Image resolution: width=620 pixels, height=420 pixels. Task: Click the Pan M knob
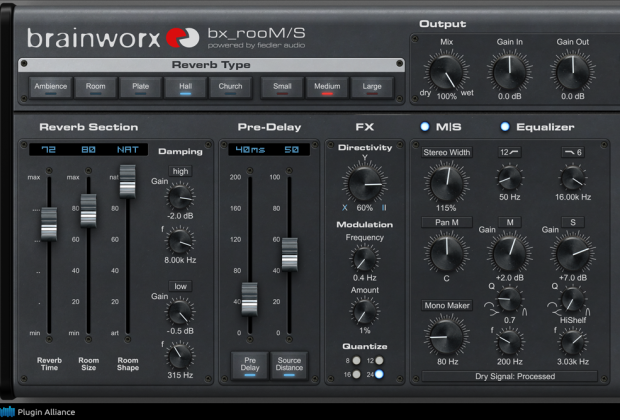(x=446, y=254)
